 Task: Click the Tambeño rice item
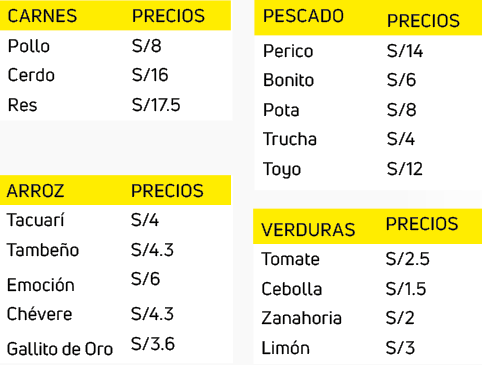43,250
